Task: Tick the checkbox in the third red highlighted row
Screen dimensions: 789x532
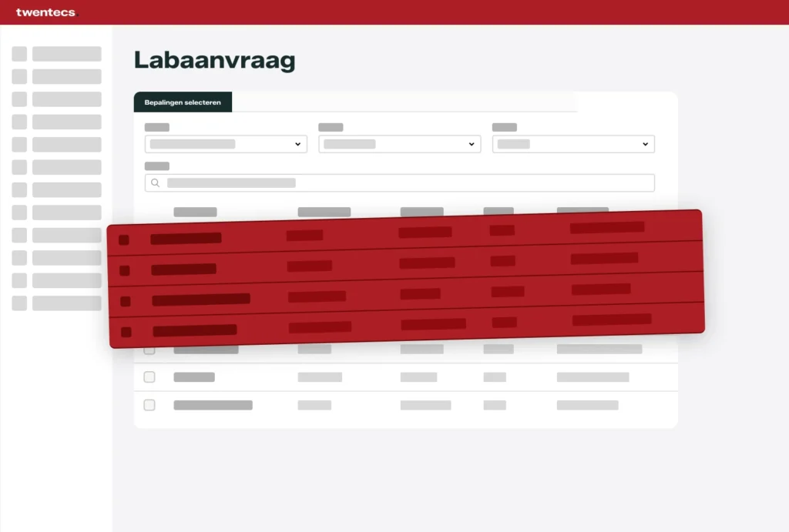Action: coord(126,302)
